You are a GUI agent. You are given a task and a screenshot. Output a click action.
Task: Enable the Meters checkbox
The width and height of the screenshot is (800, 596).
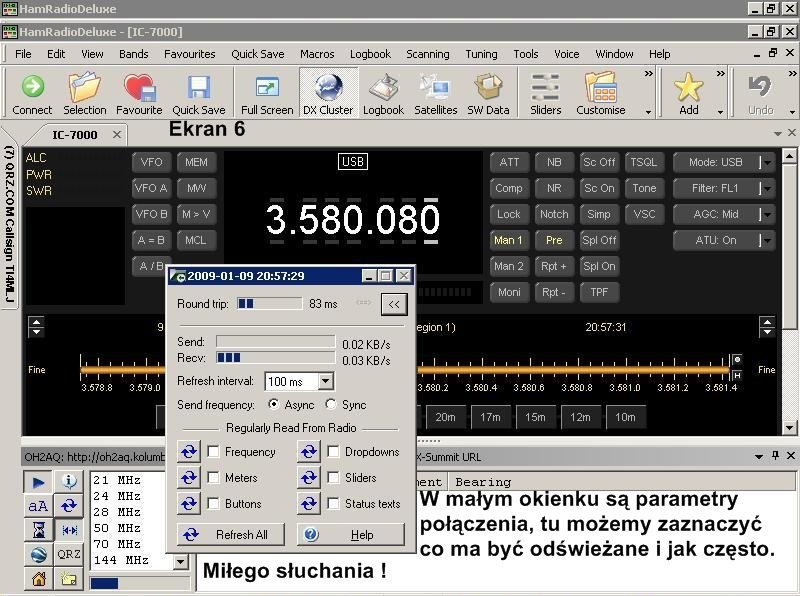coord(214,478)
